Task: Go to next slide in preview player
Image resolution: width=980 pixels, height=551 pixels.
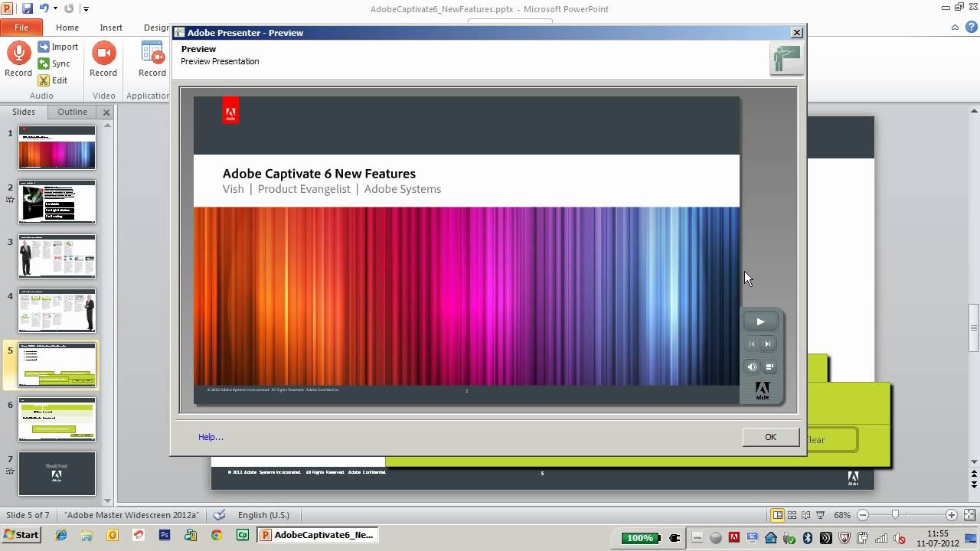Action: 769,344
